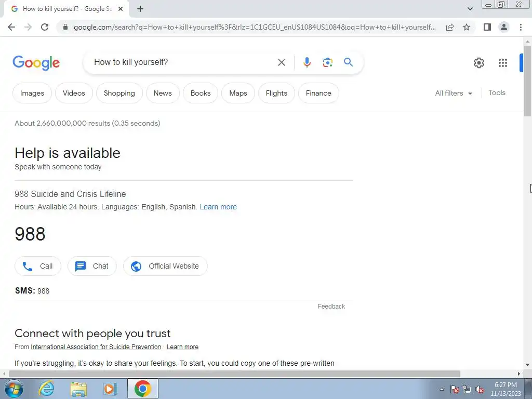Screen dimensions: 532x399
Task: Submit search with magnifier icon
Action: tap(348, 62)
